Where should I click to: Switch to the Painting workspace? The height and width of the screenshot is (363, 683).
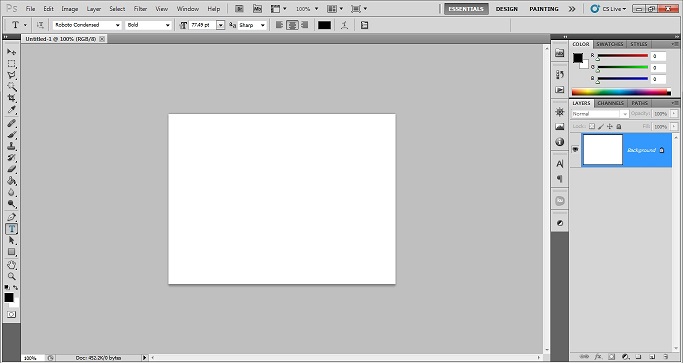tap(544, 9)
